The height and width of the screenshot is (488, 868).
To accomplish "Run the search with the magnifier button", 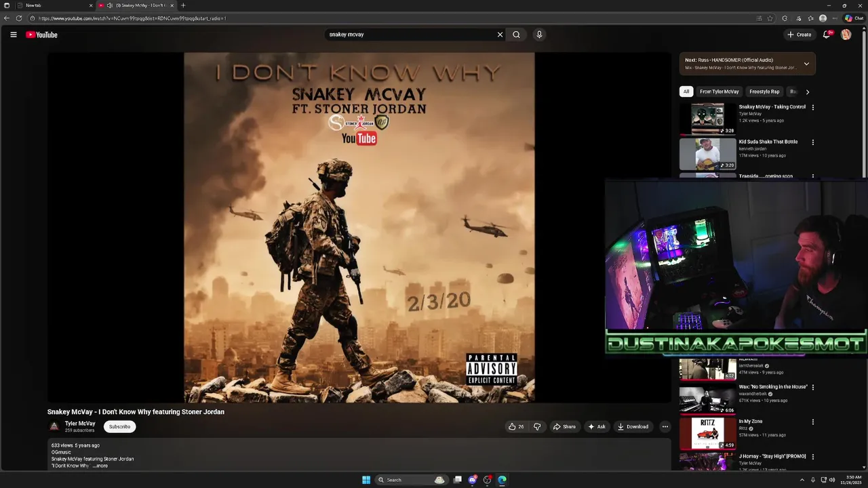I will (x=517, y=35).
